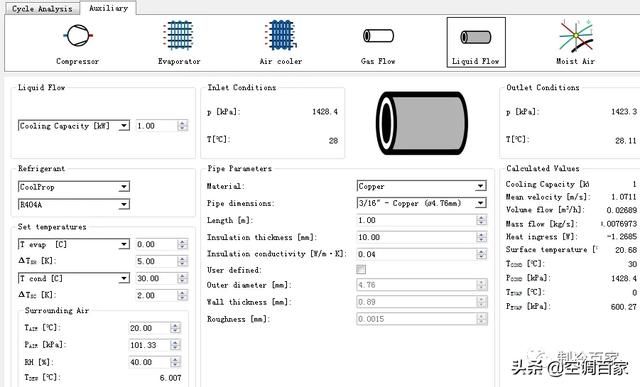Choose the Gas Flow pipe icon
The width and height of the screenshot is (640, 387).
tap(378, 36)
